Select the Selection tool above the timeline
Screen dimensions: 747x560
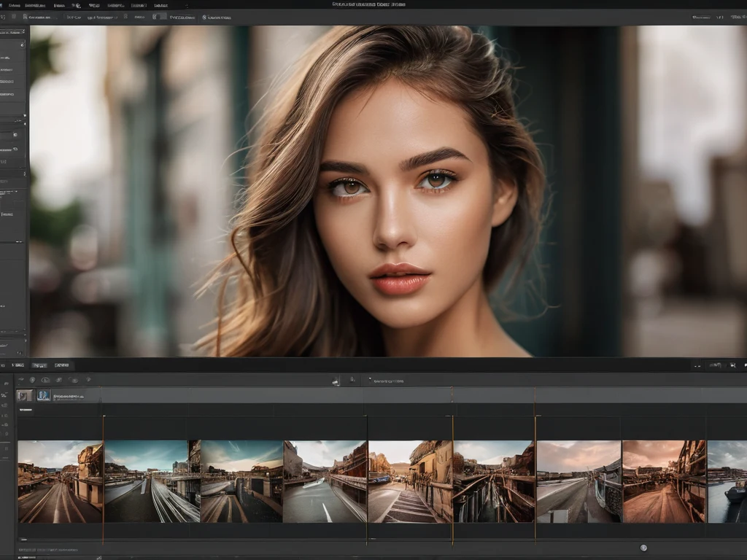coord(22,379)
